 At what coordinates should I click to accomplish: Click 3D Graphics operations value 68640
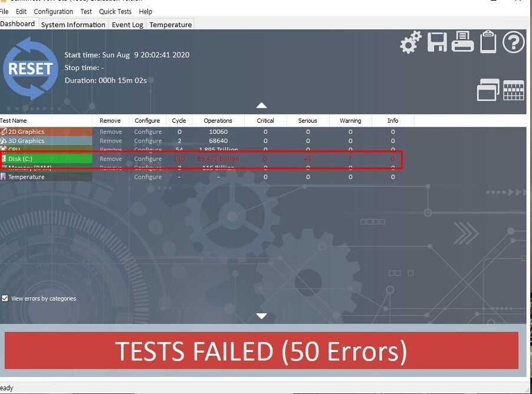218,141
